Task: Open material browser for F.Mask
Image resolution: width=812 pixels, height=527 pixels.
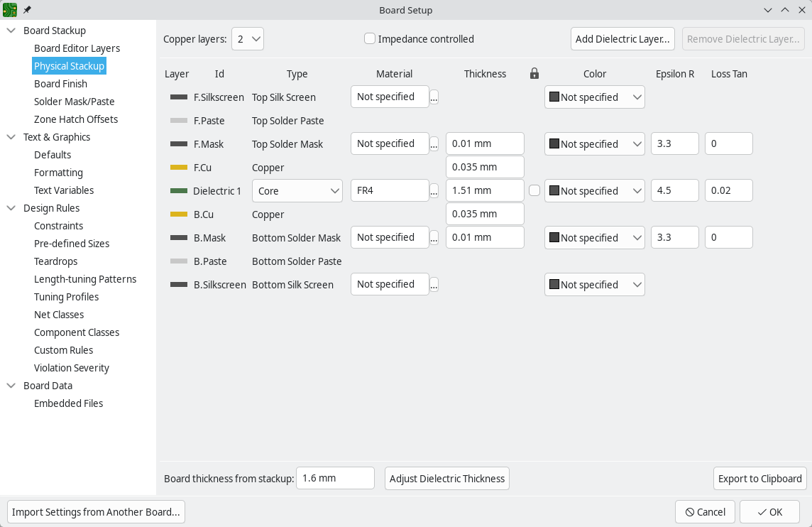Action: point(434,144)
